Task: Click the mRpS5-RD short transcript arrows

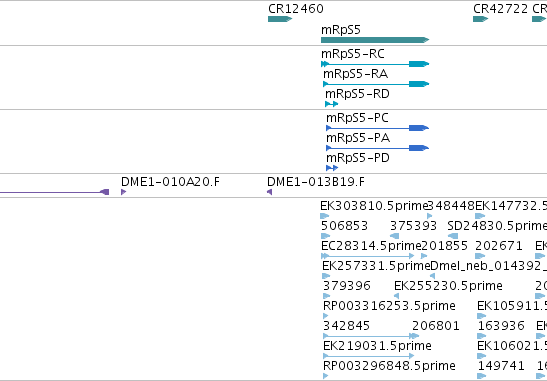Action: 331,104
